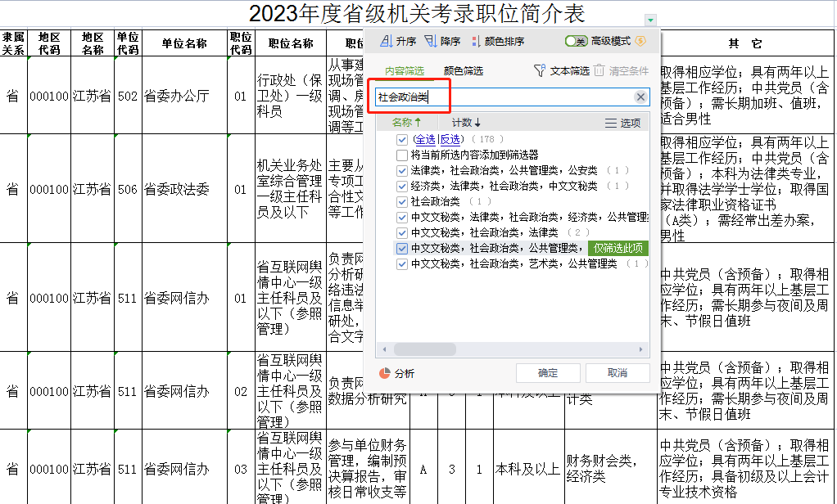
Task: Uncheck the standalone 社会政治类 item
Action: click(402, 201)
